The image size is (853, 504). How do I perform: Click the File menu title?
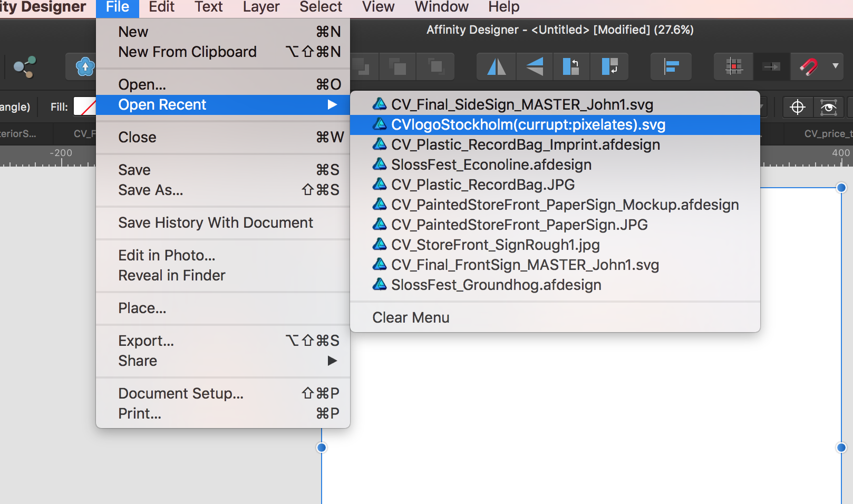click(x=118, y=7)
